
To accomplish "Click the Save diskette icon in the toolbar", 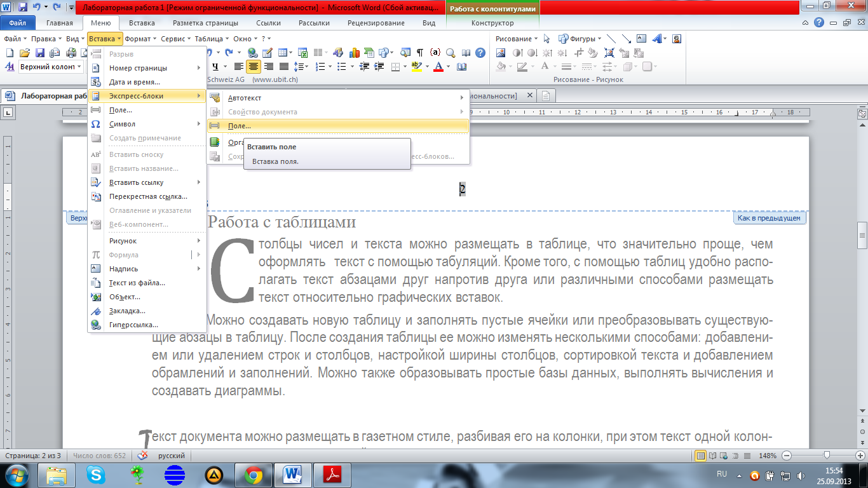I will pos(39,53).
